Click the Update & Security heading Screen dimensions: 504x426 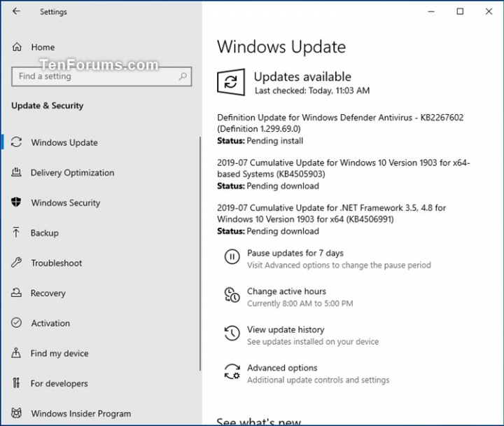tap(48, 106)
